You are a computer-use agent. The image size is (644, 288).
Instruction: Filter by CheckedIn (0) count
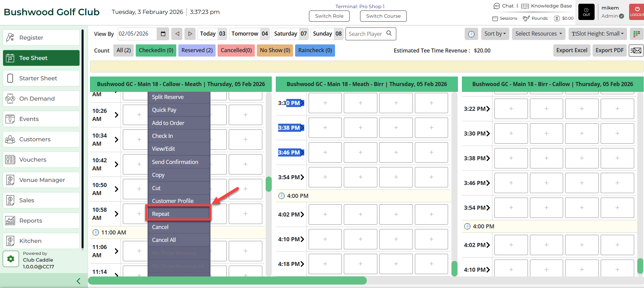tap(156, 50)
